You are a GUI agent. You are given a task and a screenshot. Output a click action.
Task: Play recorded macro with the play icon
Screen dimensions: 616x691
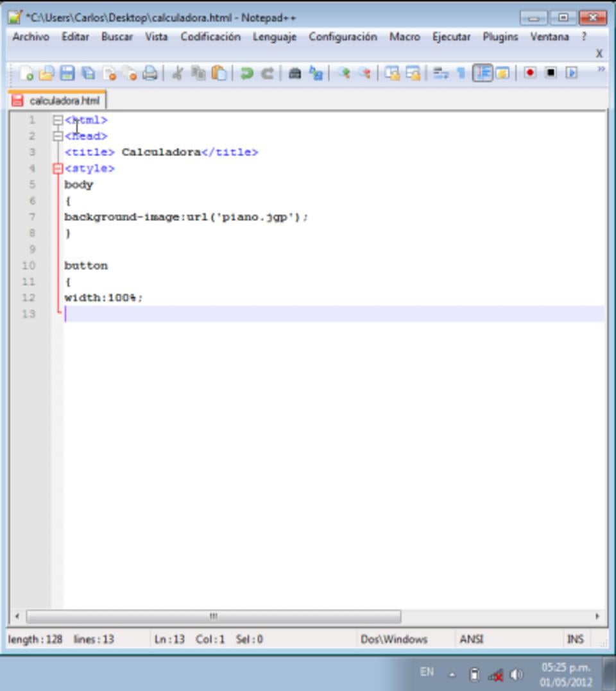(572, 73)
